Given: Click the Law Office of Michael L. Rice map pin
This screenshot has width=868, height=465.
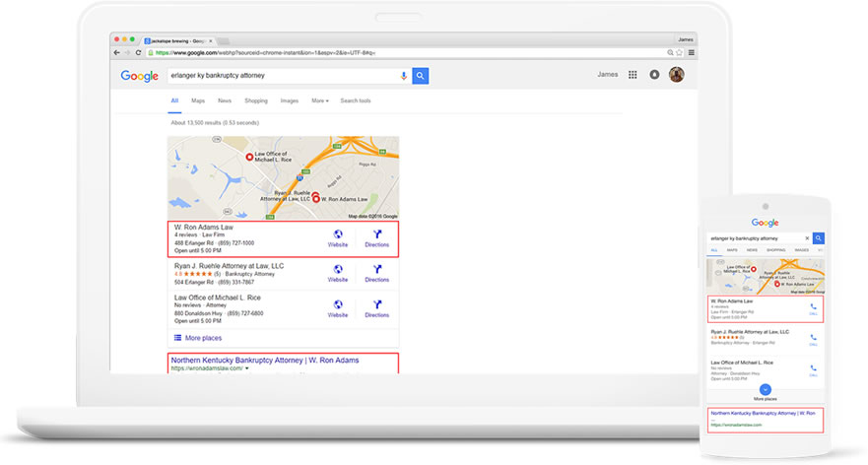Looking at the screenshot, I should pos(248,158).
